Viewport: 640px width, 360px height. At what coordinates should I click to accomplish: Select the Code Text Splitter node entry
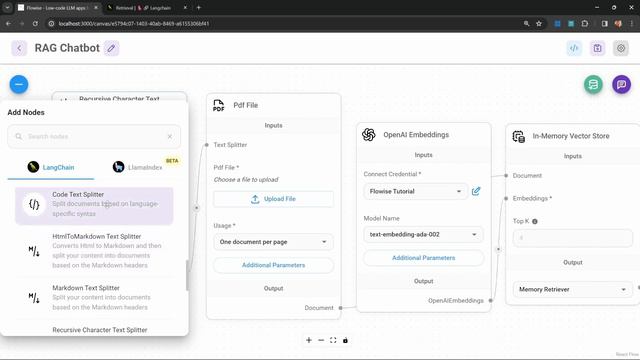pyautogui.click(x=94, y=206)
